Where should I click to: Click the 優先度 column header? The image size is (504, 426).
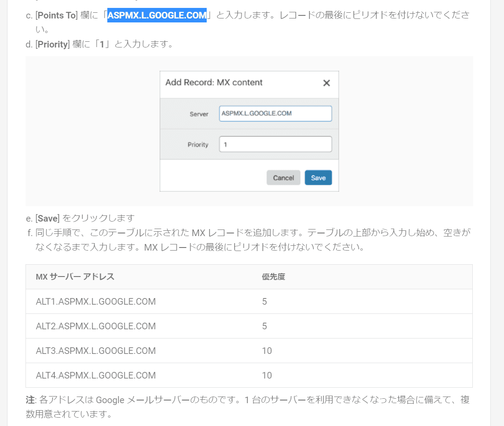point(274,277)
